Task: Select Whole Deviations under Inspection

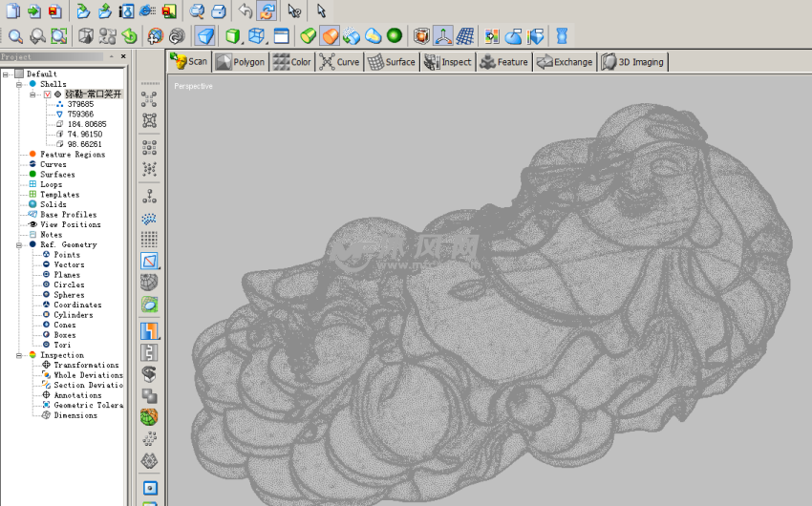Action: tap(88, 375)
